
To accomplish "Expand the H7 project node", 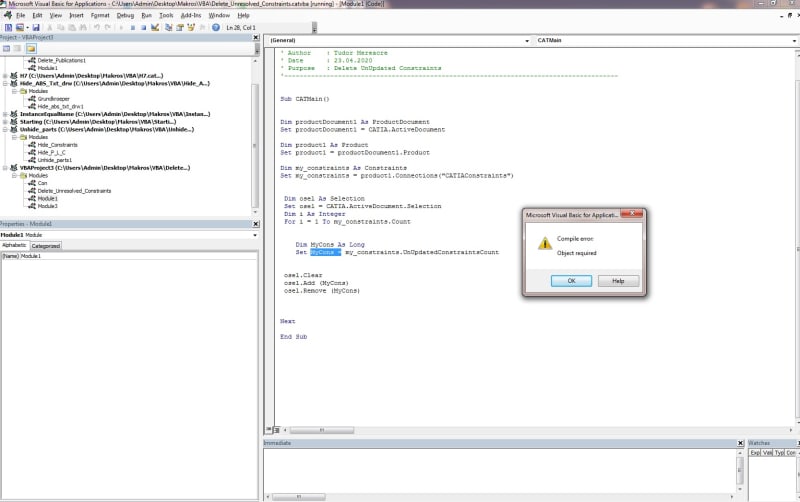I will 5,76.
